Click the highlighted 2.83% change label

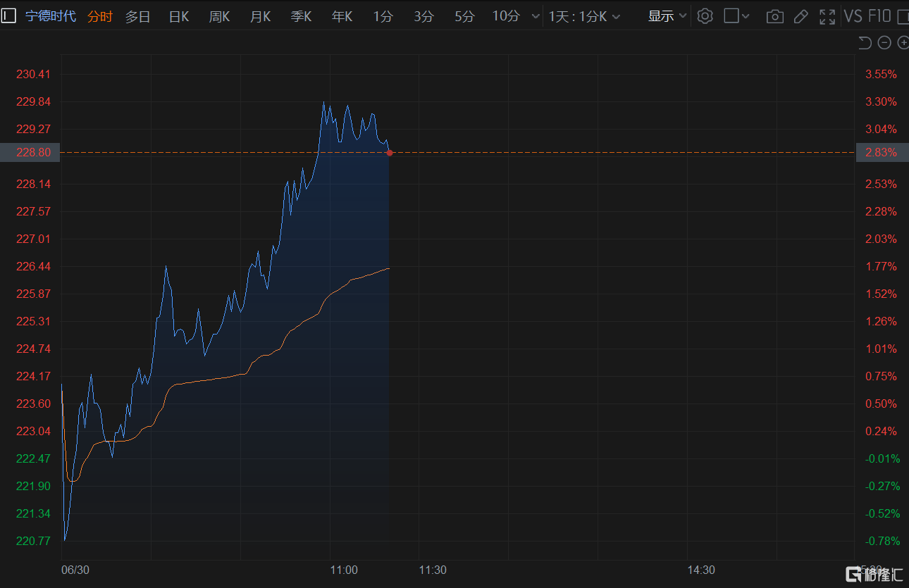[882, 152]
